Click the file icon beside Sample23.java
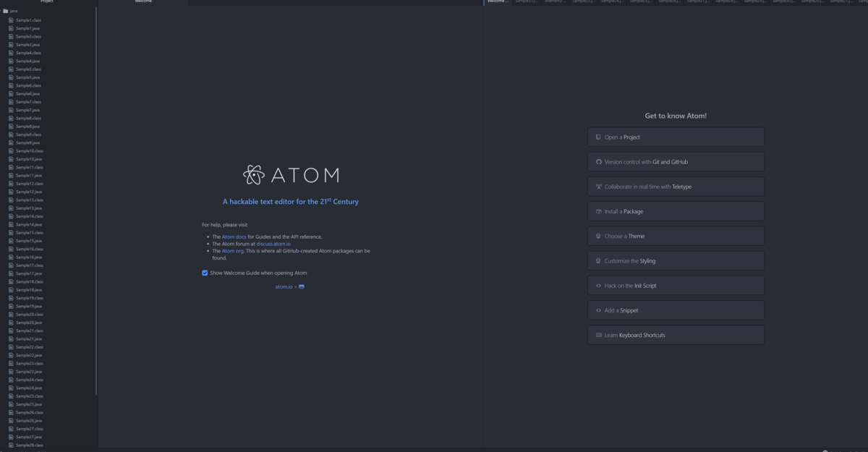The height and width of the screenshot is (452, 868). click(11, 371)
